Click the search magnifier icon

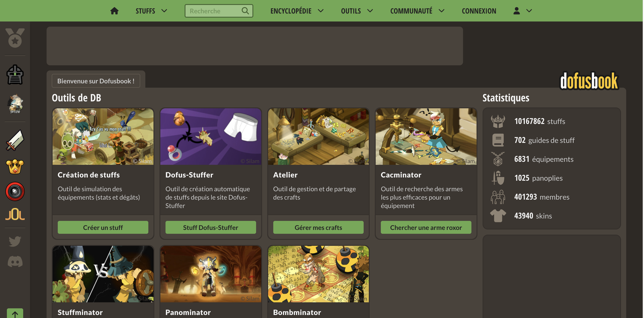pos(245,11)
